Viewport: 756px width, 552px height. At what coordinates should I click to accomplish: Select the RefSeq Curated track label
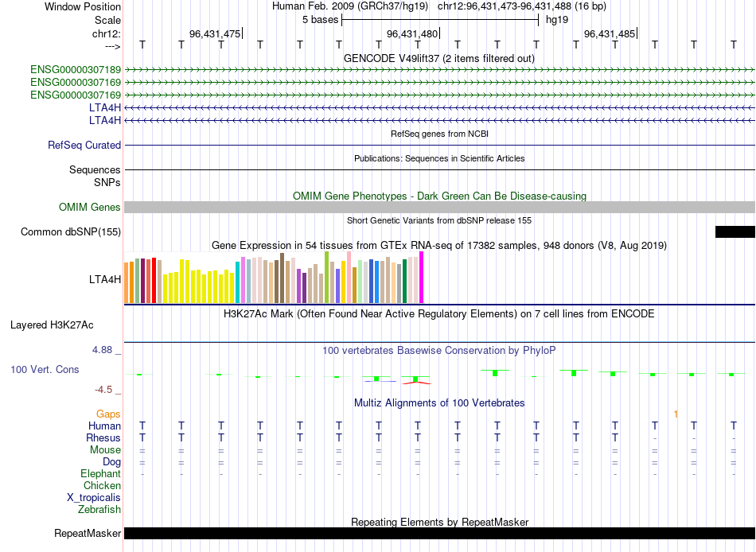[x=84, y=145]
